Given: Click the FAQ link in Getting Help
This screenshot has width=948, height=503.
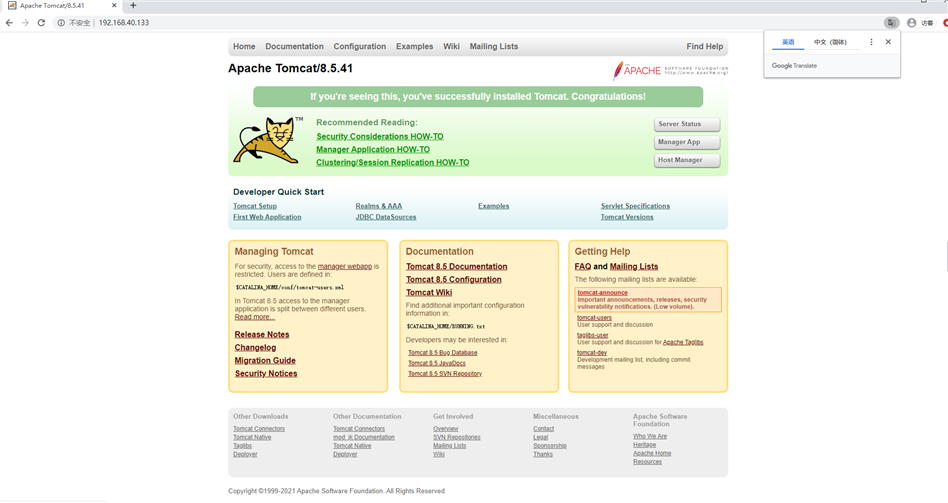Looking at the screenshot, I should coord(583,267).
